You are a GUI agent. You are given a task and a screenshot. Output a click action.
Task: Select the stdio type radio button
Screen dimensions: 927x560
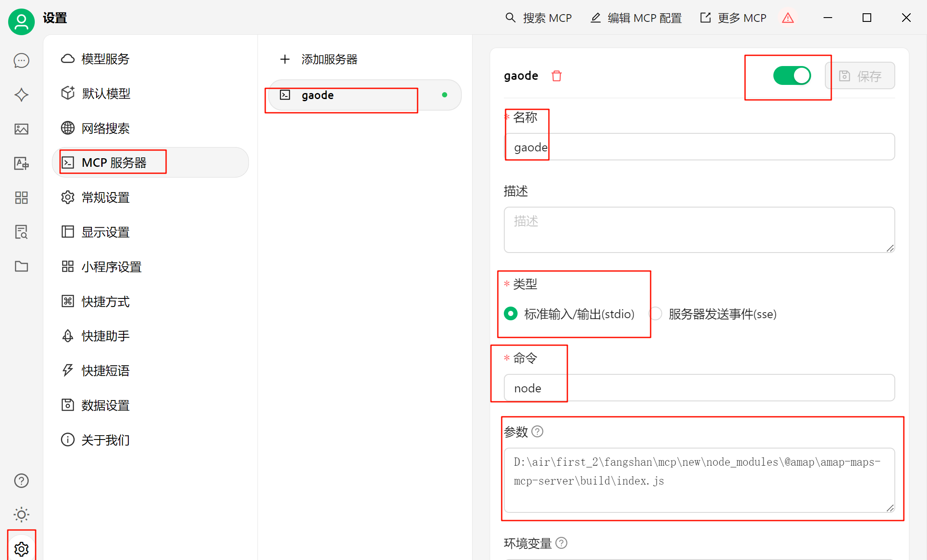pos(511,314)
